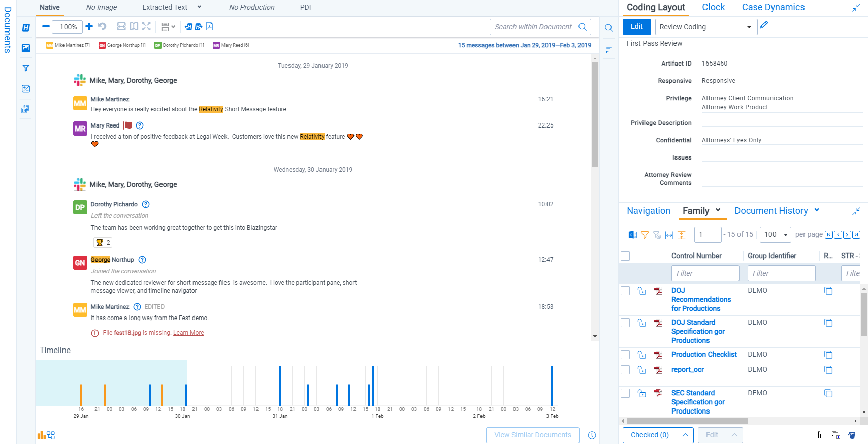Open the markup visibility sidebar icon
The width and height of the screenshot is (868, 444).
point(26,89)
